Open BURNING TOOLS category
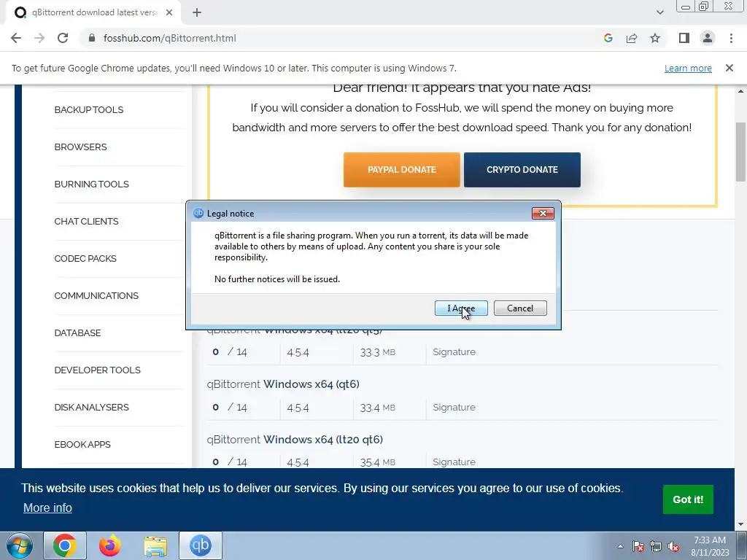Image resolution: width=747 pixels, height=560 pixels. (91, 184)
